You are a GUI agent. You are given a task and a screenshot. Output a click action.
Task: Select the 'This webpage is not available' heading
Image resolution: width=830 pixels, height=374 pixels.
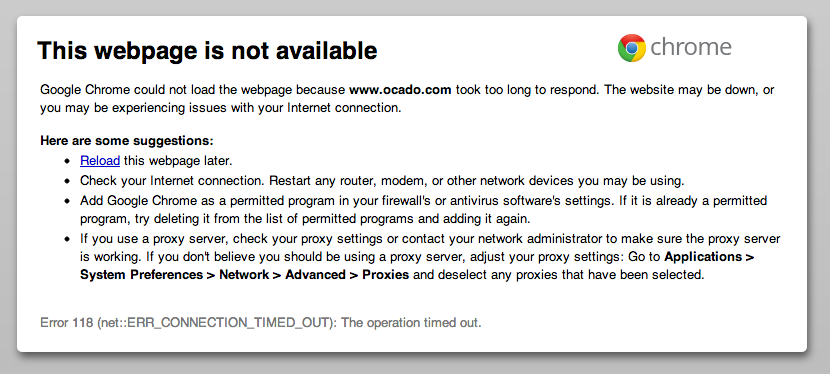[207, 50]
